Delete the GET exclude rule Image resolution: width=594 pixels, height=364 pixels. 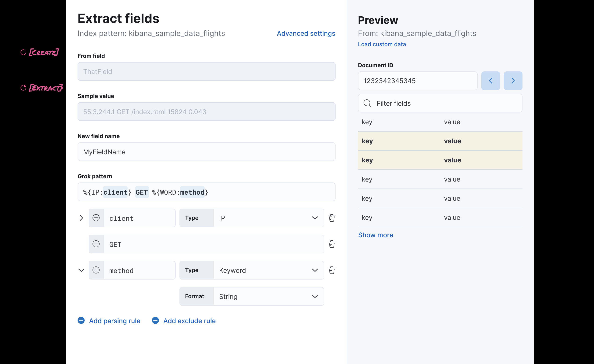[332, 244]
